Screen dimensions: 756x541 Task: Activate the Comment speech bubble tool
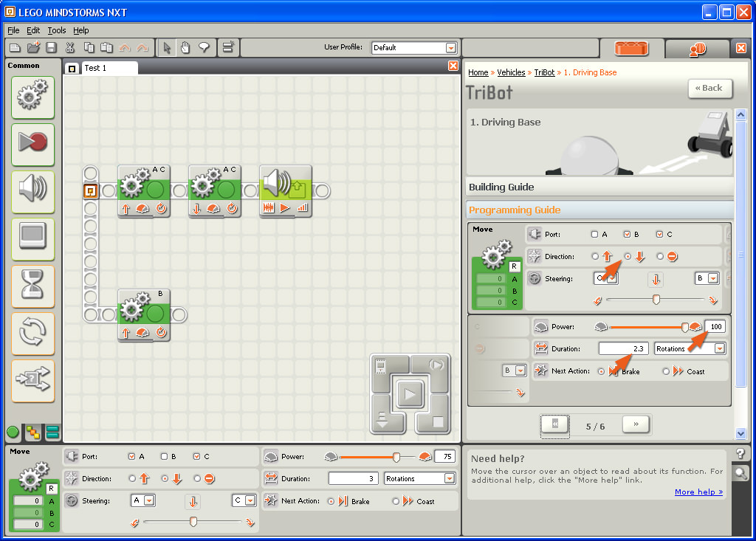(204, 47)
